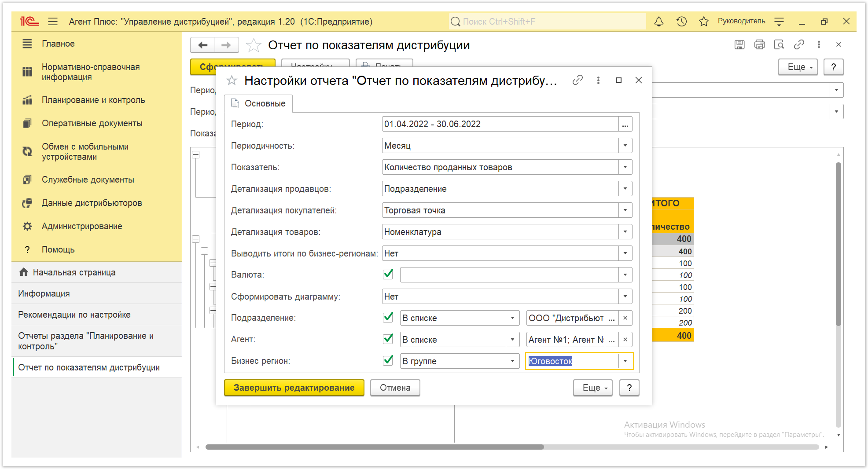Open Планирование и контроль section
Image resolution: width=868 pixels, height=469 pixels.
click(93, 100)
